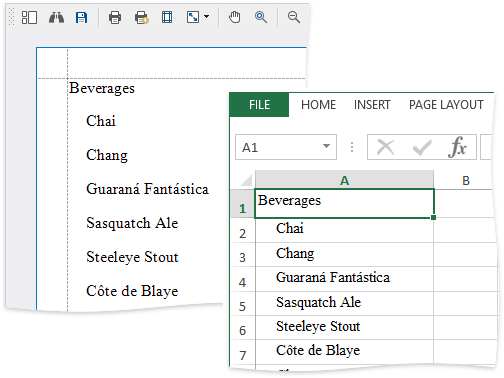Click the Cancel X formula bar icon
Viewport: 504px width, 378px height.
point(385,147)
